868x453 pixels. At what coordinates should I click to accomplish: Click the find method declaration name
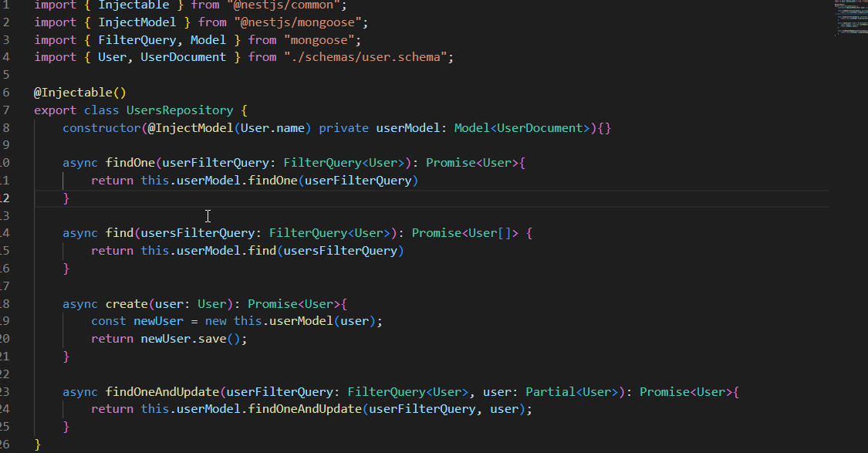120,233
